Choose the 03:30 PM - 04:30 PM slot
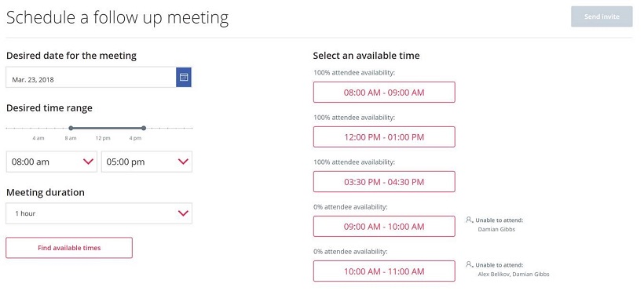The width and height of the screenshot is (644, 291). pos(384,182)
